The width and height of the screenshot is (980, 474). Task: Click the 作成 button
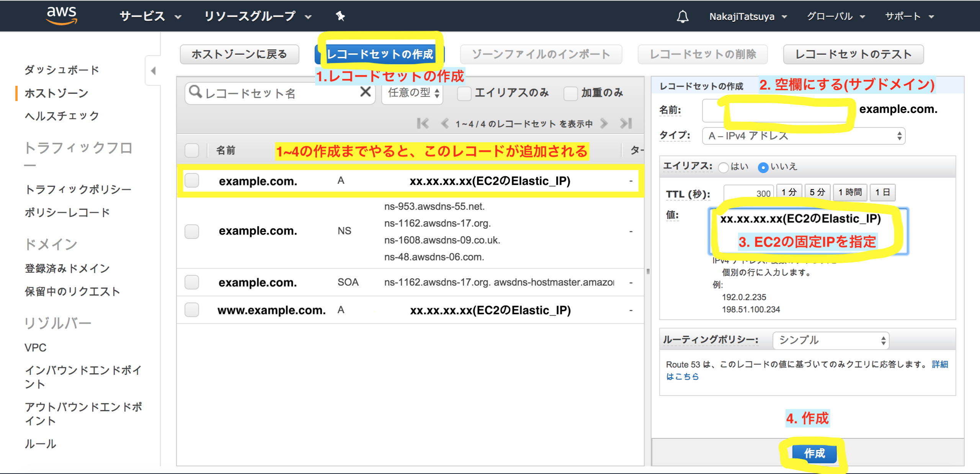(x=814, y=453)
